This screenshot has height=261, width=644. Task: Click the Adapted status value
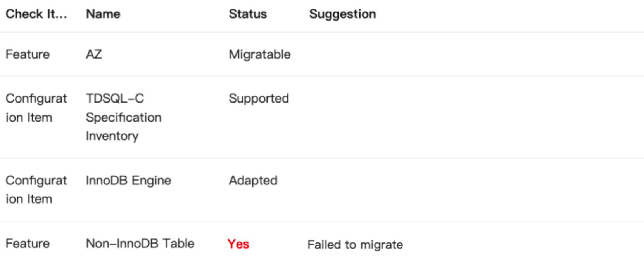coord(253,181)
